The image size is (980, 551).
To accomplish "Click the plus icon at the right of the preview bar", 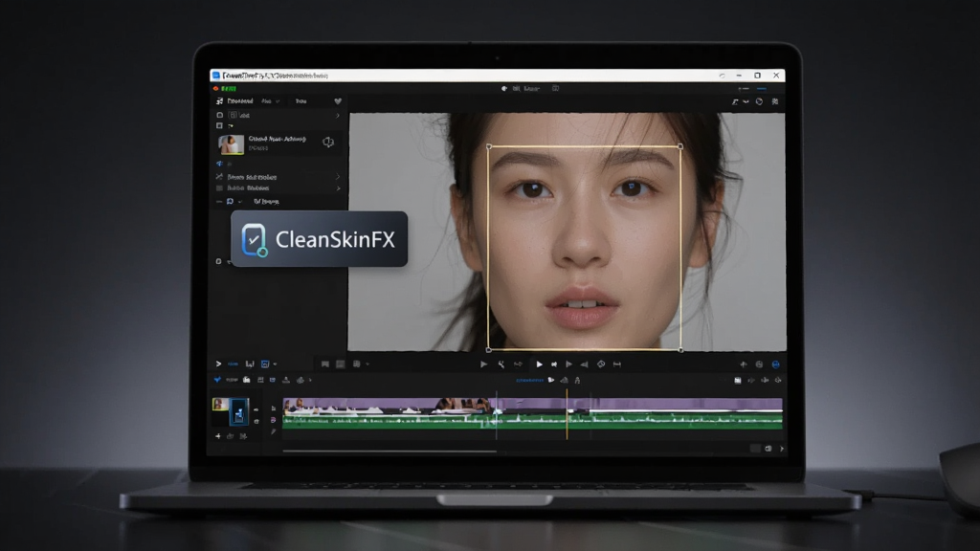I will point(743,364).
